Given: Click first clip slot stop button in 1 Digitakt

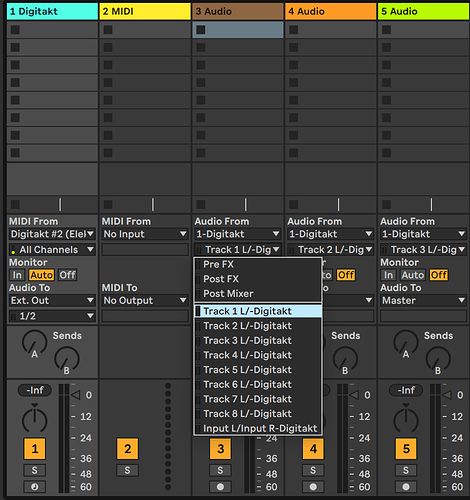Looking at the screenshot, I should [x=15, y=30].
